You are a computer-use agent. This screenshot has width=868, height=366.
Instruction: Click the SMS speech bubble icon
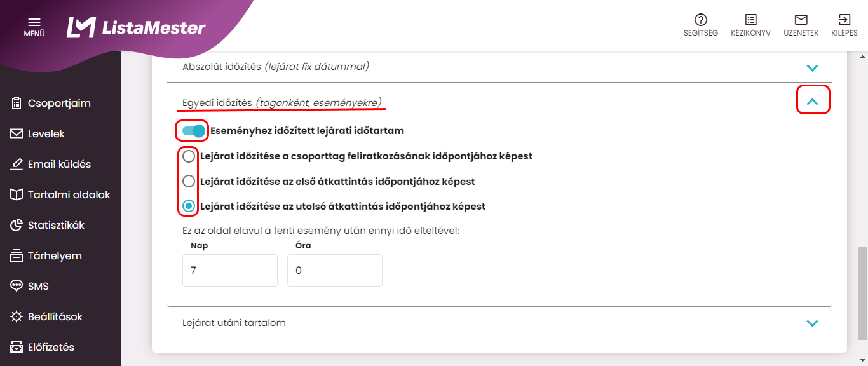click(17, 287)
